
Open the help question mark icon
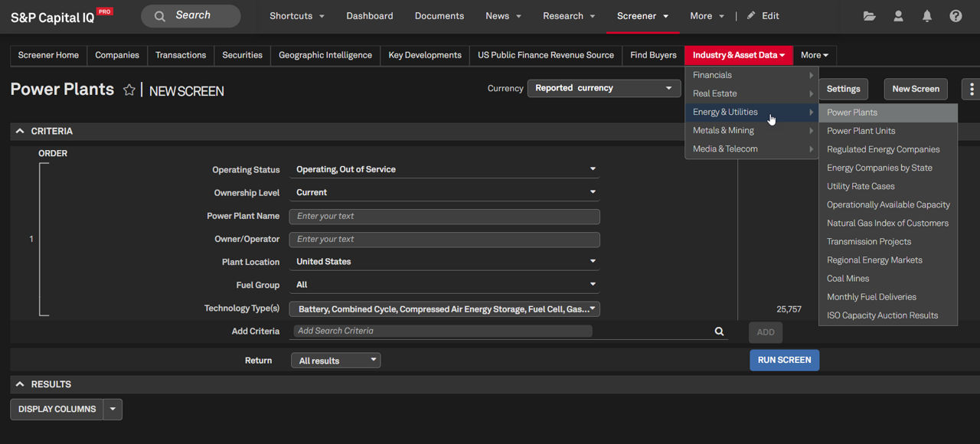[x=955, y=15]
